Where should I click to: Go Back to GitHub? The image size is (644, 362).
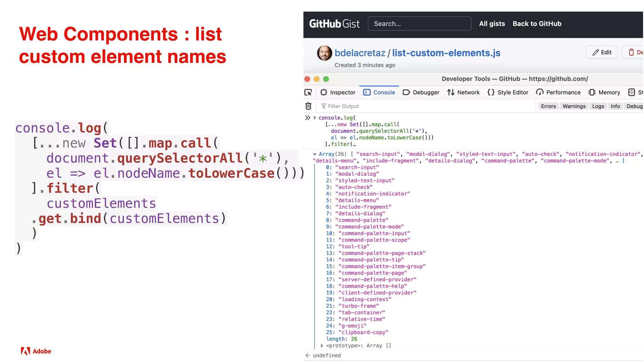coord(537,24)
